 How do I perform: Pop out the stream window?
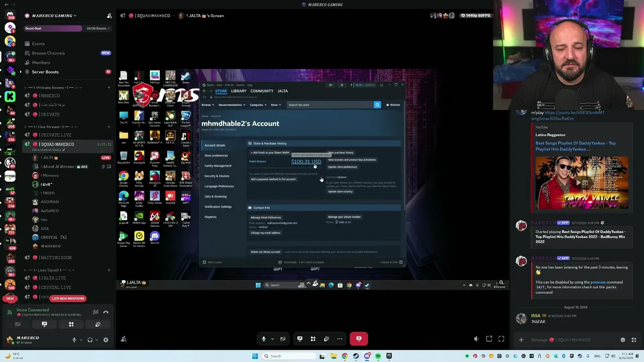489,339
